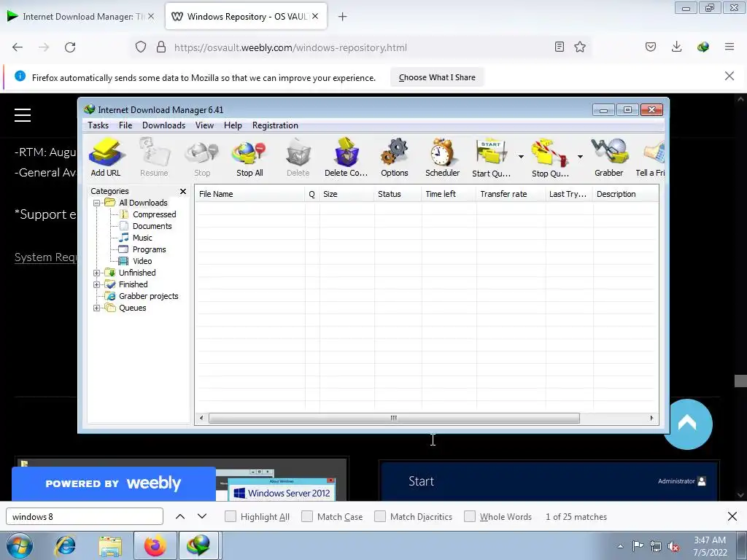Toggle the Whole Words checkbox
Screen dimensions: 747x560
pos(470,517)
